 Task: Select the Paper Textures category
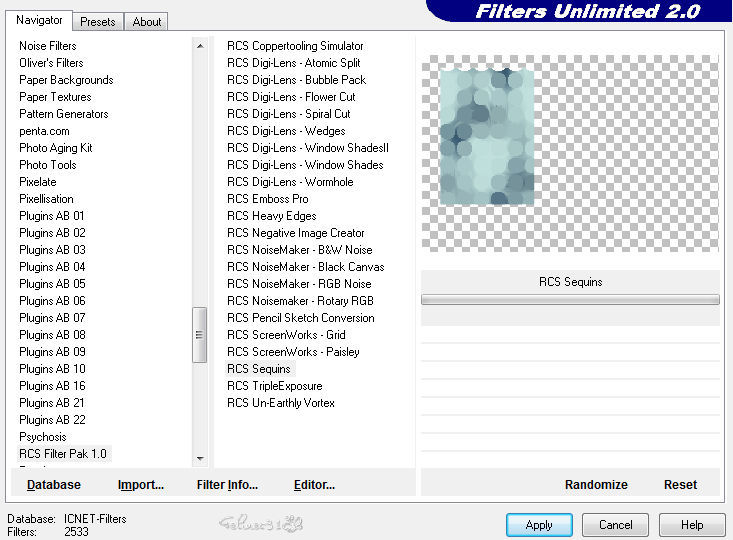tap(55, 97)
